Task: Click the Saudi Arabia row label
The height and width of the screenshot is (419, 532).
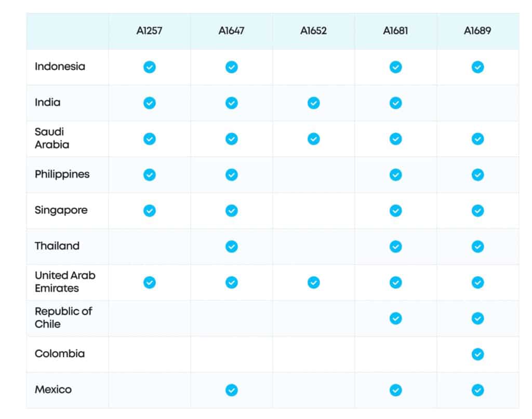Action: point(51,138)
